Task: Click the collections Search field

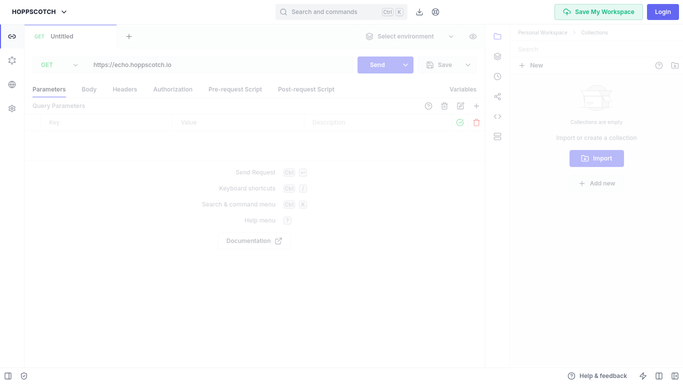Action: click(x=596, y=49)
